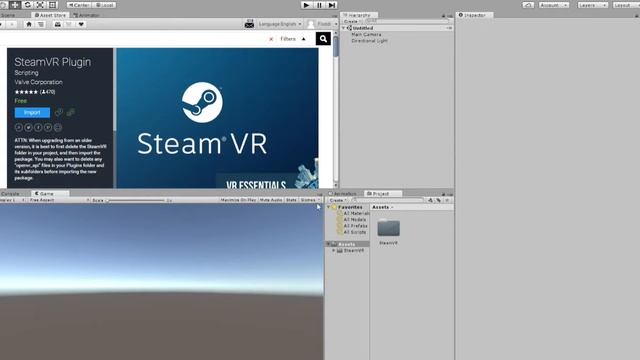Switch to the Hierarchy tab
The width and height of the screenshot is (640, 360).
tap(359, 15)
